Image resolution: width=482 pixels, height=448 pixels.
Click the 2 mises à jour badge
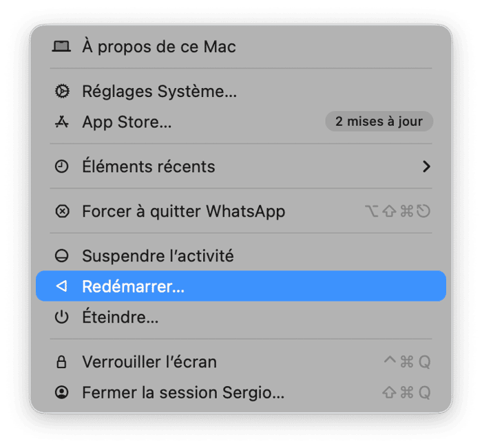click(x=379, y=122)
